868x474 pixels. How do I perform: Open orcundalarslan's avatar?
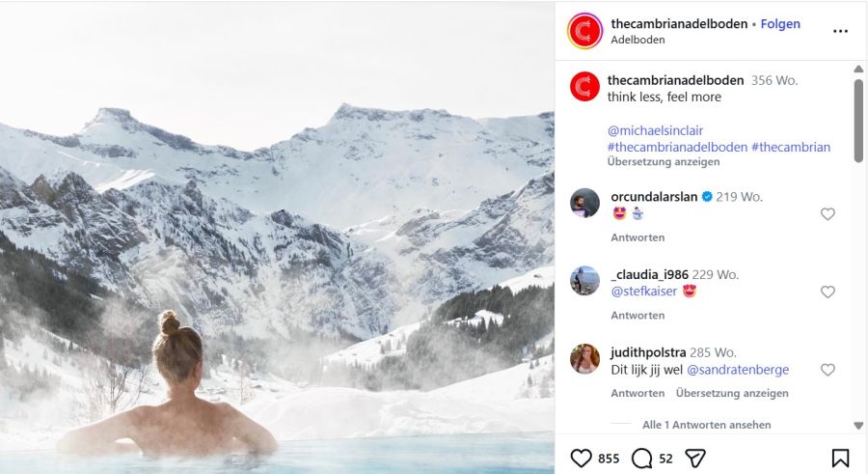pos(585,203)
